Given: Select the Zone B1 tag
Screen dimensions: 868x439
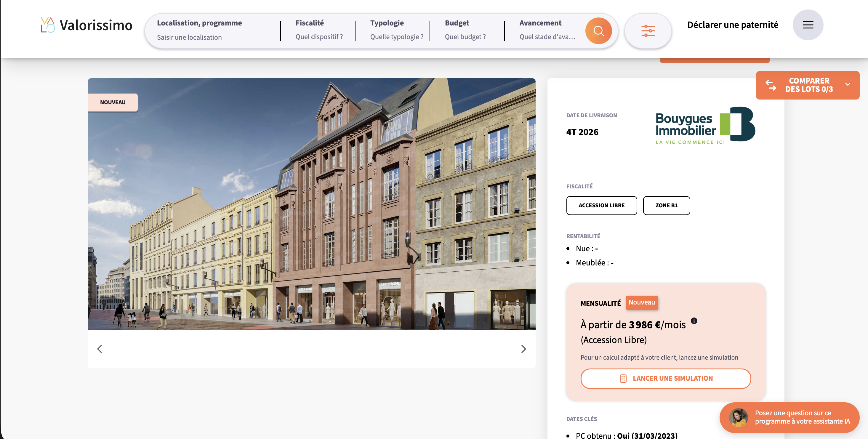Looking at the screenshot, I should 666,205.
